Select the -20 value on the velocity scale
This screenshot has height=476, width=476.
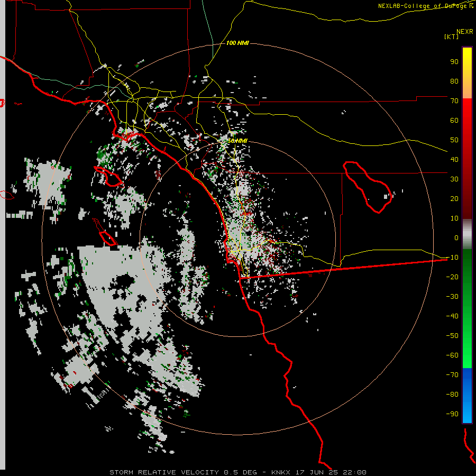pos(452,277)
